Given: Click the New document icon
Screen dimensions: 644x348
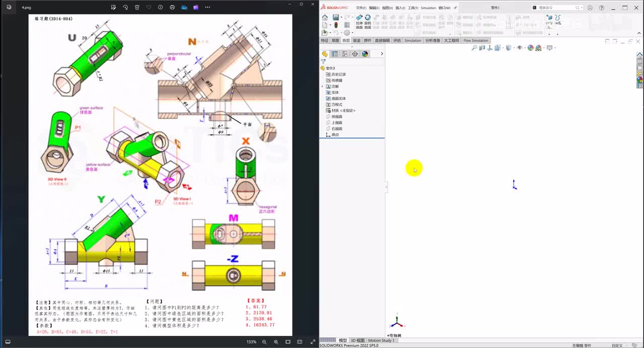Looking at the screenshot, I should [x=325, y=25].
